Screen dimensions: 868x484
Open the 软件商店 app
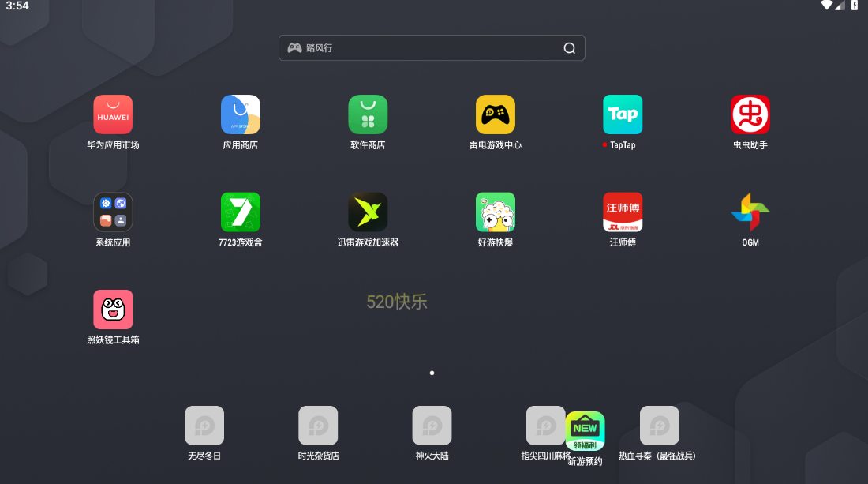pos(368,114)
